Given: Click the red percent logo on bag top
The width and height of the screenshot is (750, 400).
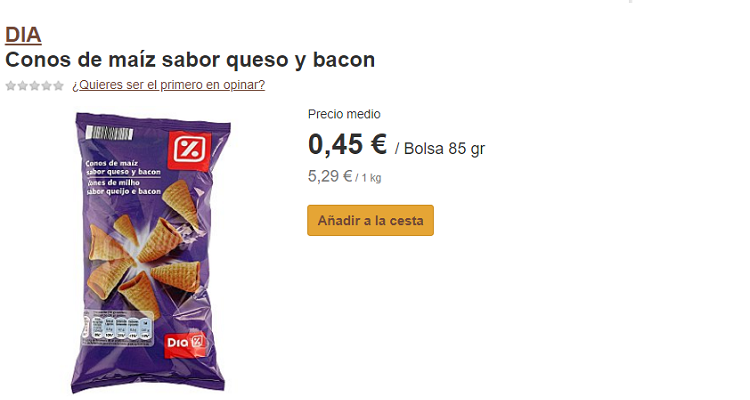Looking at the screenshot, I should point(190,150).
